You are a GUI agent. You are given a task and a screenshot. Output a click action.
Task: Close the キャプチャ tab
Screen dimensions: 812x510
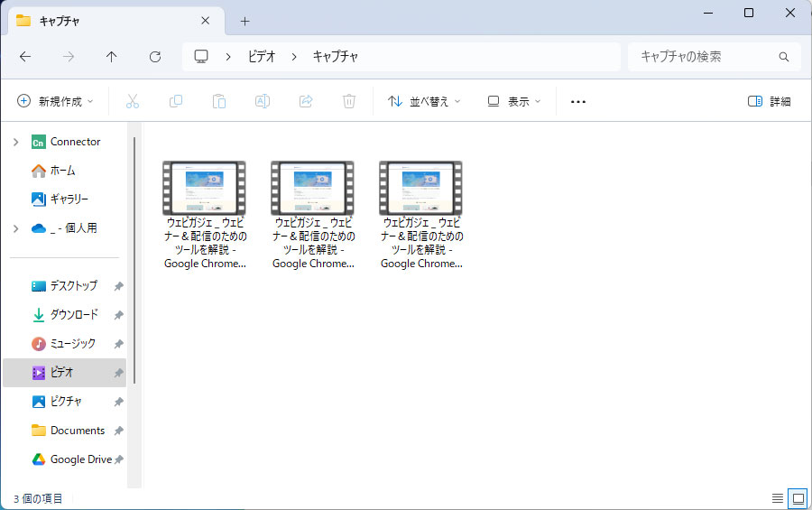click(x=206, y=21)
